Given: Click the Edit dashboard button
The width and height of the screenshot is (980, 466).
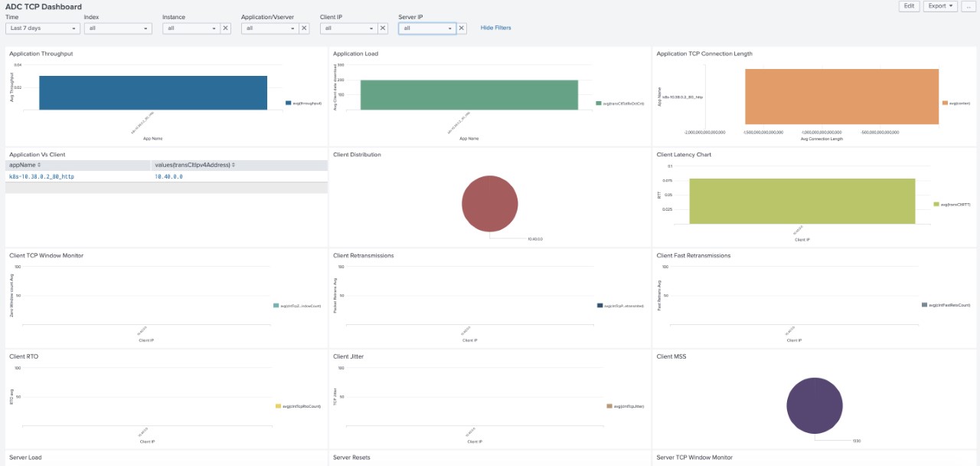Looking at the screenshot, I should click(909, 6).
